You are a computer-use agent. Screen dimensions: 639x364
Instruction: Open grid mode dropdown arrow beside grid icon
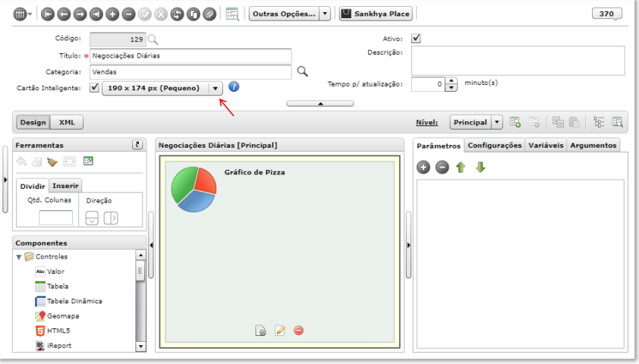pos(30,14)
